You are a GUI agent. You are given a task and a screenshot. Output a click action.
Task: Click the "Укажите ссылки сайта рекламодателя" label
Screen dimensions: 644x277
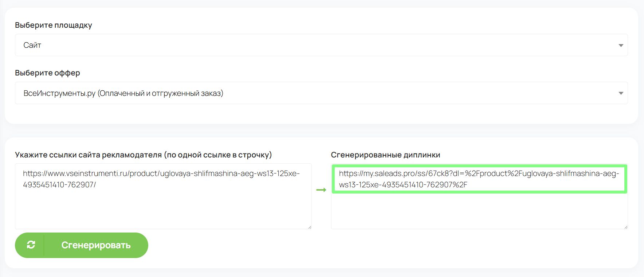coord(143,155)
